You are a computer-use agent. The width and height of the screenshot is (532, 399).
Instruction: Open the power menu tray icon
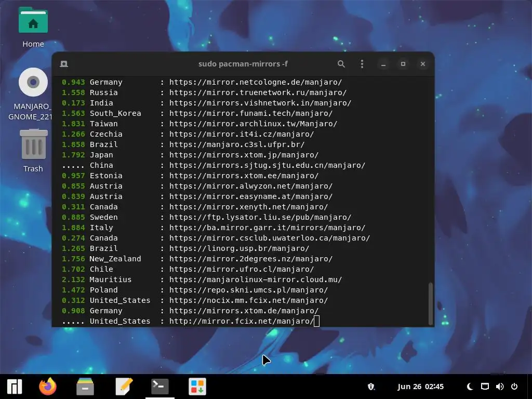pos(514,387)
